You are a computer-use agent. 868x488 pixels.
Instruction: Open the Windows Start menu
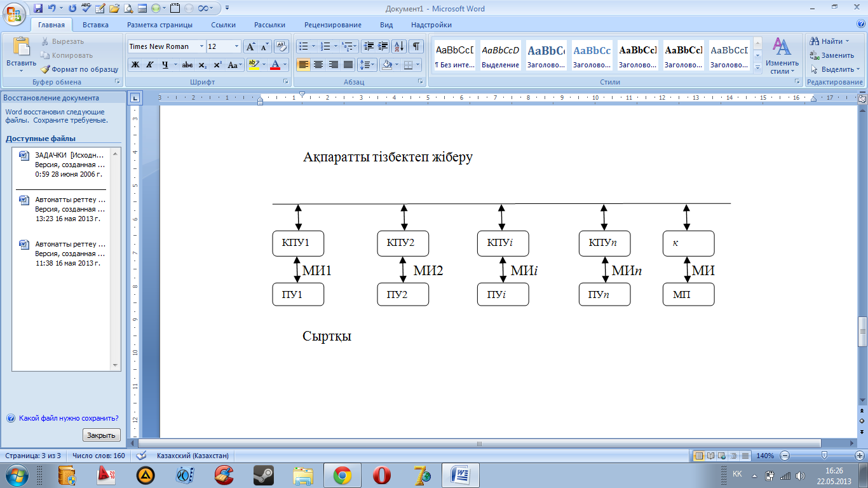(x=17, y=475)
